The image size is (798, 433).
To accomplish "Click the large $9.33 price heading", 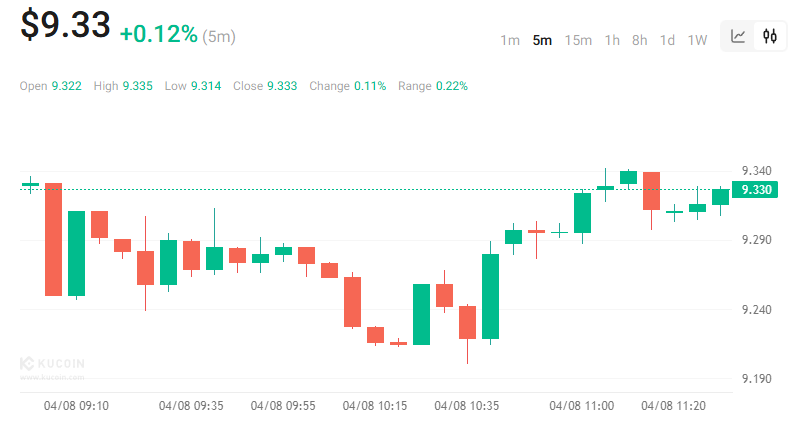I will point(66,26).
